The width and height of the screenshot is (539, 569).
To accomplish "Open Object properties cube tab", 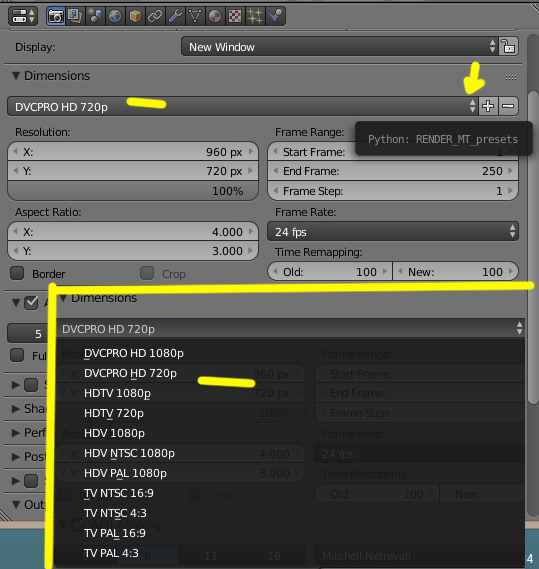I will pyautogui.click(x=135, y=16).
